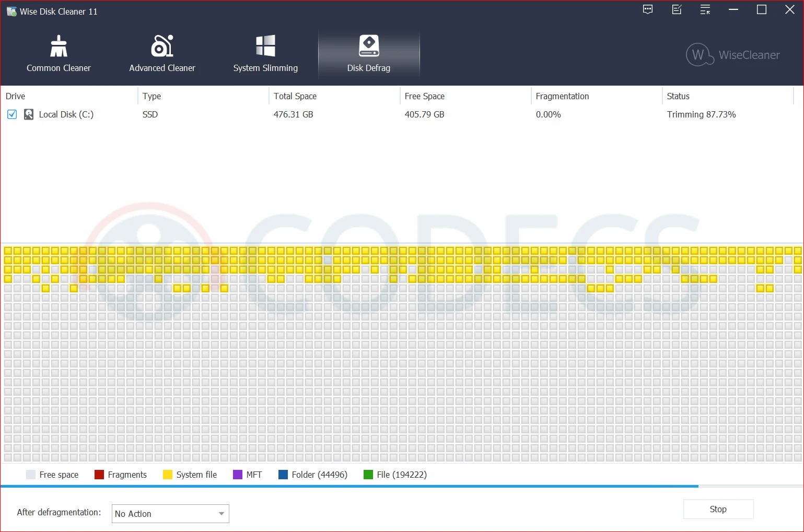Open the System Slimming Windows icon
Viewport: 804px width, 532px height.
pos(265,46)
